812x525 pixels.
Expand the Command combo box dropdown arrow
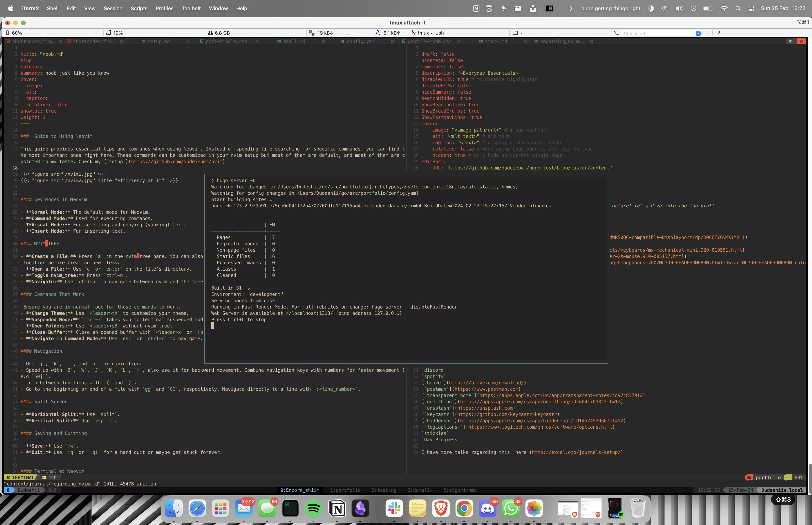[698, 33]
